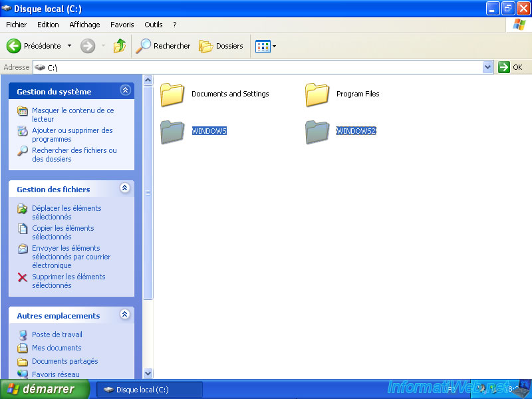Open the Edition menu

[48, 25]
